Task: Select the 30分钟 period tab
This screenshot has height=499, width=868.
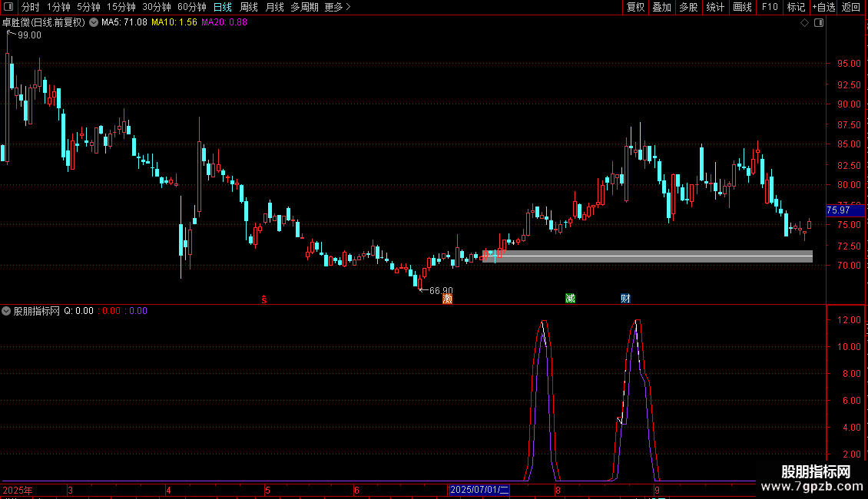Action: click(x=157, y=7)
